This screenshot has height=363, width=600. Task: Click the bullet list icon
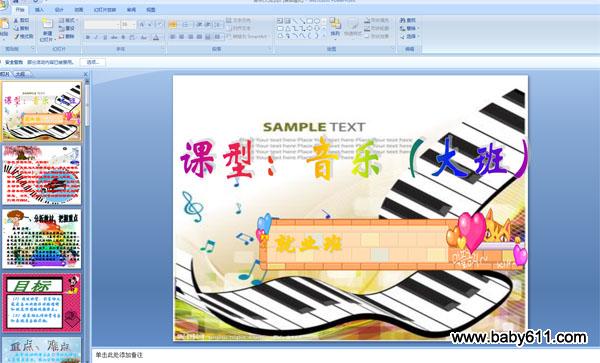173,25
